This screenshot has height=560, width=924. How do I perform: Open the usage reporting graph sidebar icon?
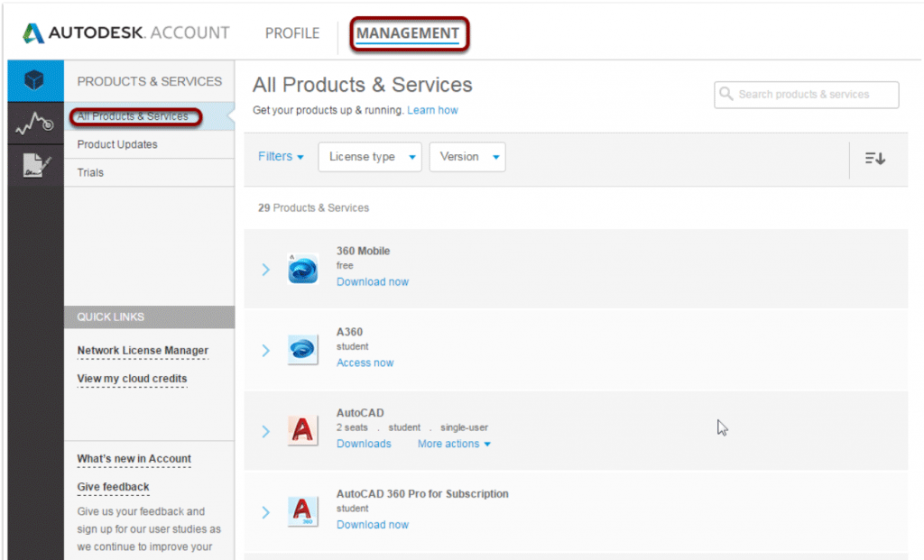click(35, 124)
